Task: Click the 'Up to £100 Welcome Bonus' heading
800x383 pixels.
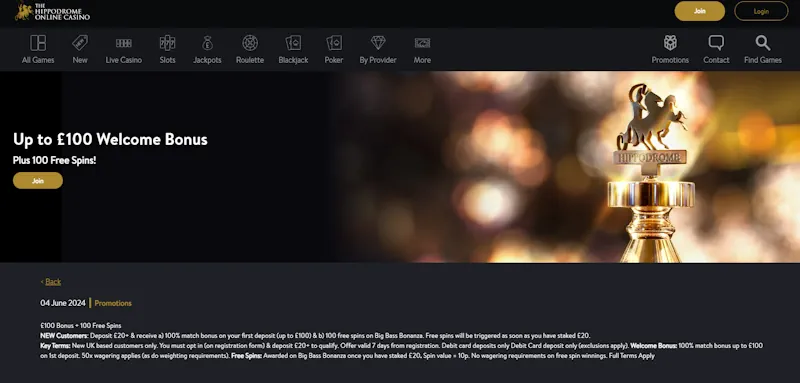Action: point(110,139)
